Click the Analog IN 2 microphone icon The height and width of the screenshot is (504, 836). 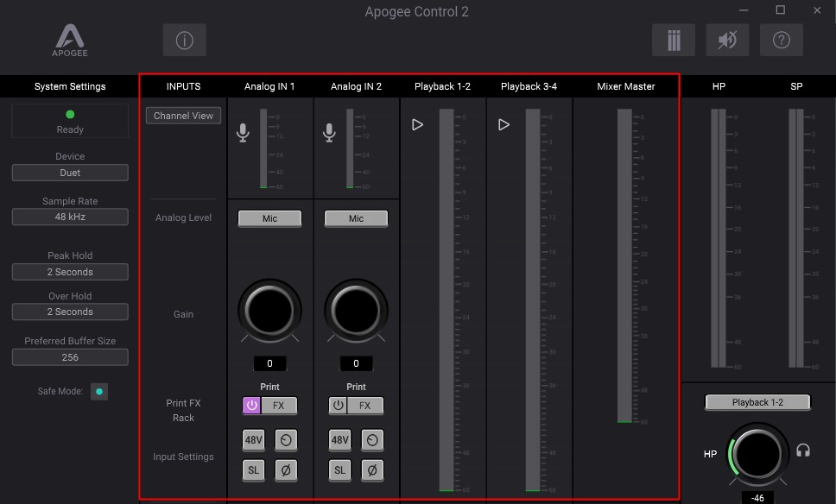[329, 133]
